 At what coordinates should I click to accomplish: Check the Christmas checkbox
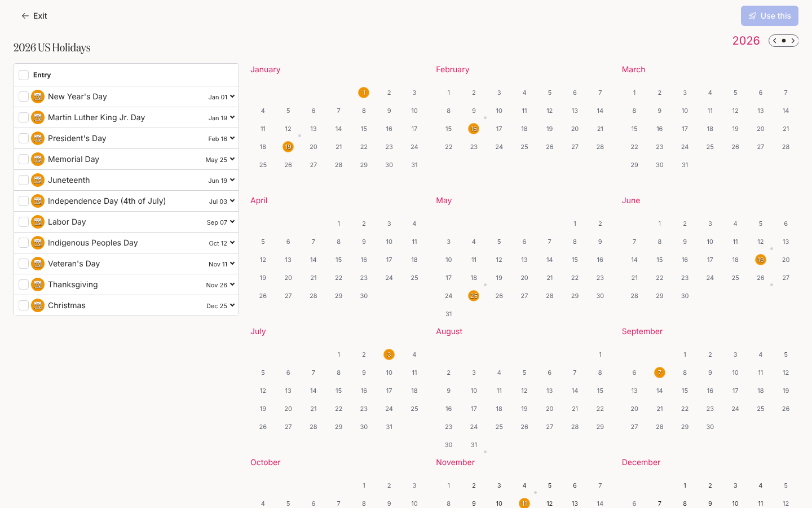pos(24,305)
